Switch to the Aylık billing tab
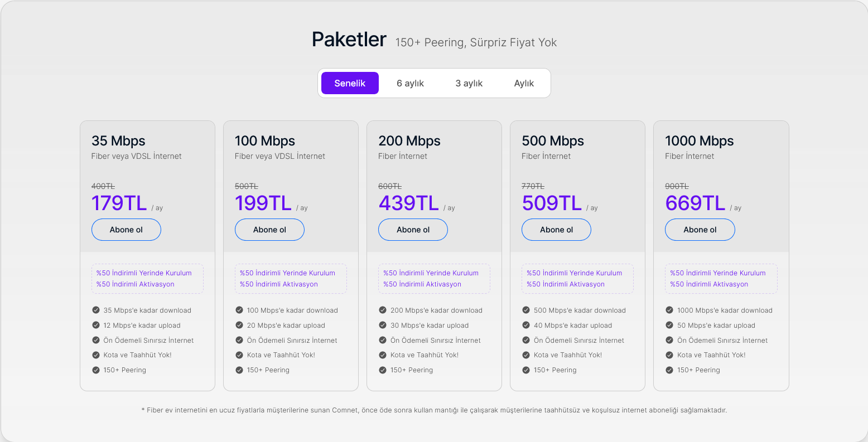 click(x=524, y=83)
